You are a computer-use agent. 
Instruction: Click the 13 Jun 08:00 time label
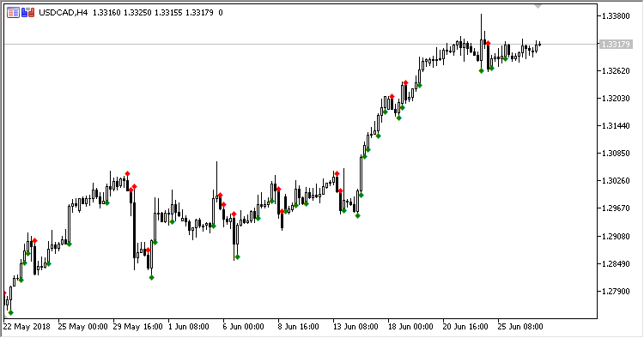(x=355, y=327)
